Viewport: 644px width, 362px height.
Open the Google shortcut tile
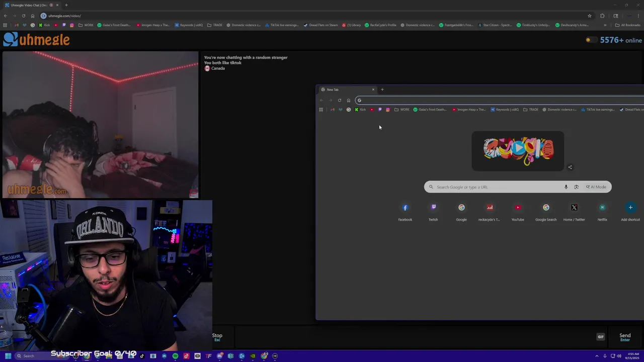point(461,212)
